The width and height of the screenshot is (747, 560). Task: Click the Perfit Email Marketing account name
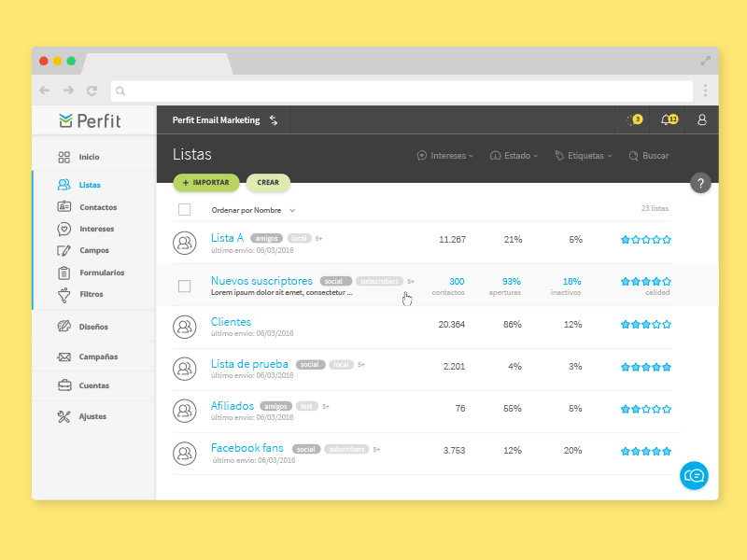coord(217,120)
